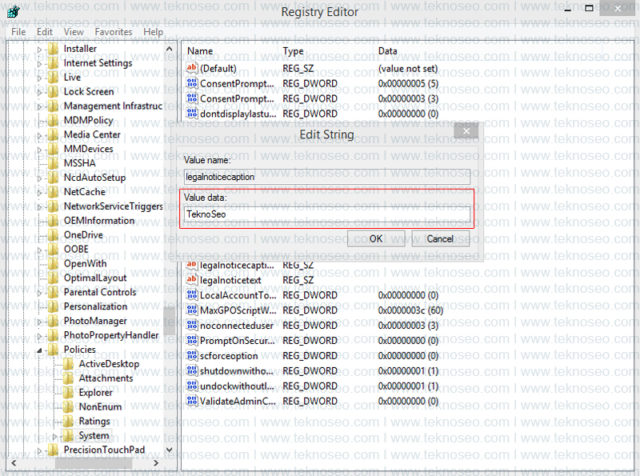Select the legalnoticecapti... value row
The height and width of the screenshot is (476, 640).
(237, 265)
